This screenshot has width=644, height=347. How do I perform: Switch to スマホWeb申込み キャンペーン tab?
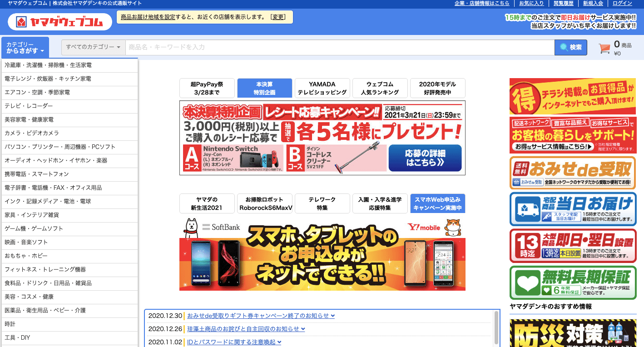click(438, 203)
